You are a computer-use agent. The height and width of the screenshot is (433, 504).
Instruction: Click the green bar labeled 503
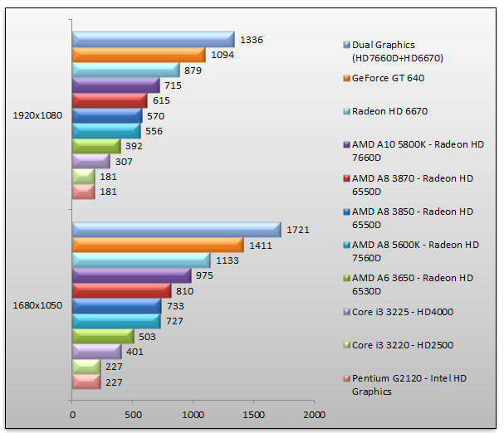[x=103, y=336]
